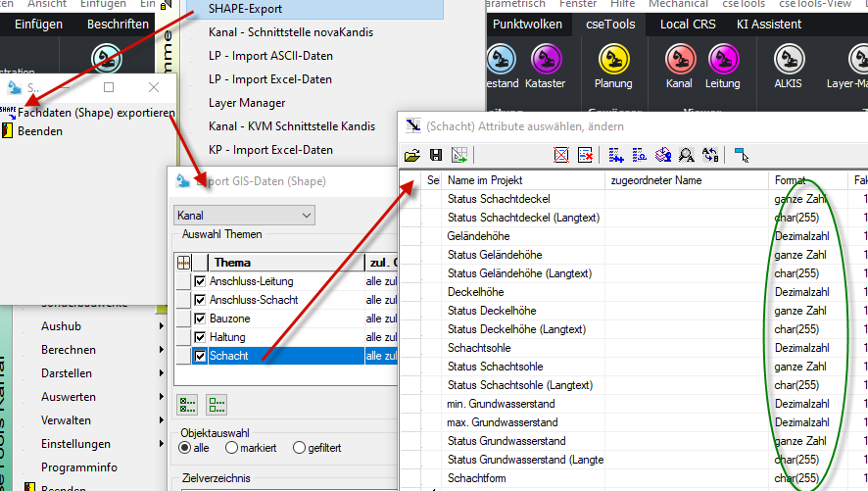Click the select-all themes icon below list
This screenshot has width=868, height=491.
(186, 404)
